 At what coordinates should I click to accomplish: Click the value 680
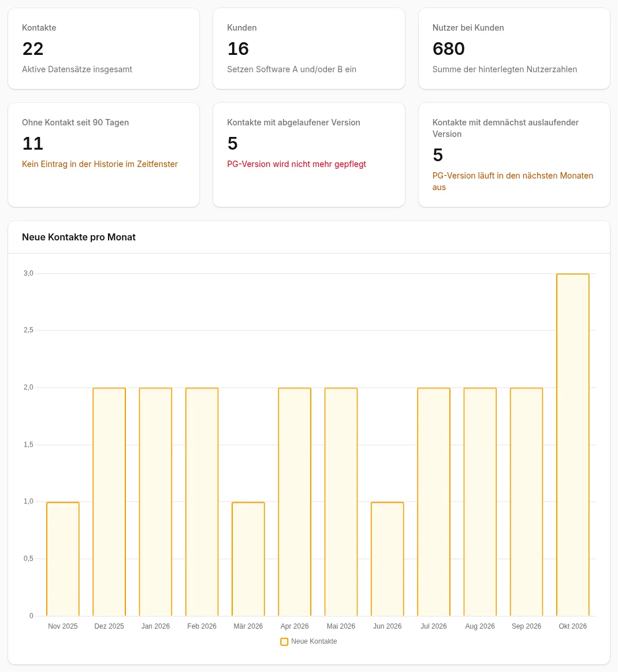(448, 49)
